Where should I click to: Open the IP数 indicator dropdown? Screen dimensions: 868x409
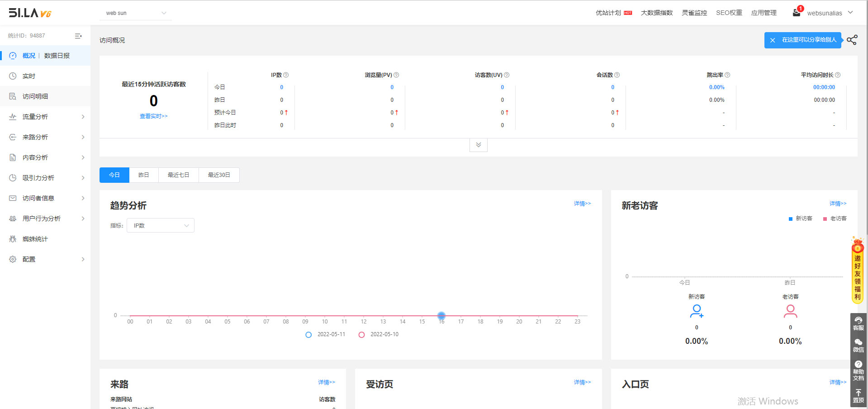click(161, 225)
